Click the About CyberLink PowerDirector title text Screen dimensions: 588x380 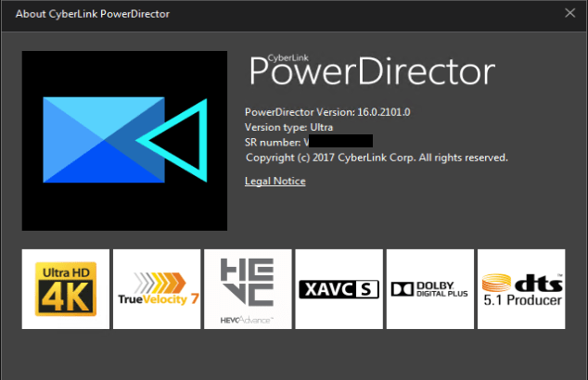click(x=93, y=14)
